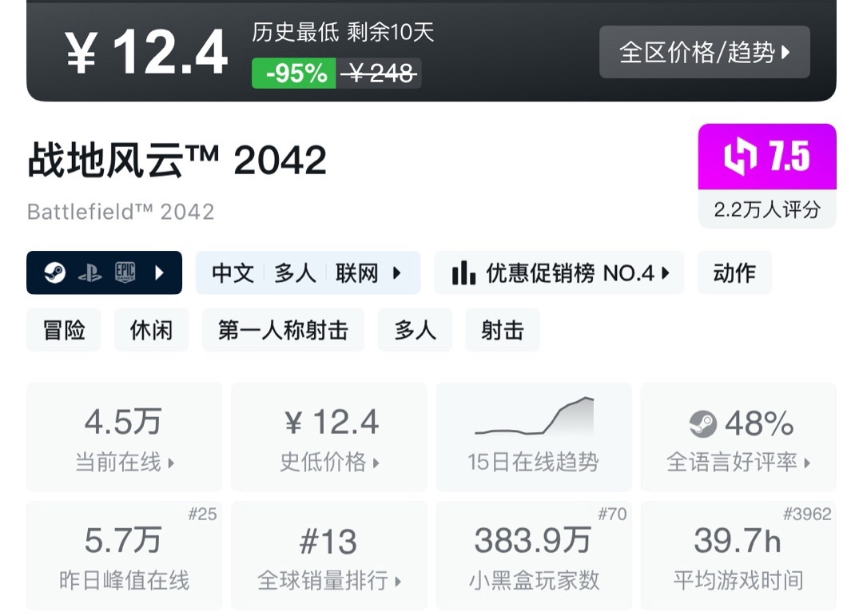Open the 15日在线趋势 chart card
Viewport: 863px width, 616px height.
534,437
